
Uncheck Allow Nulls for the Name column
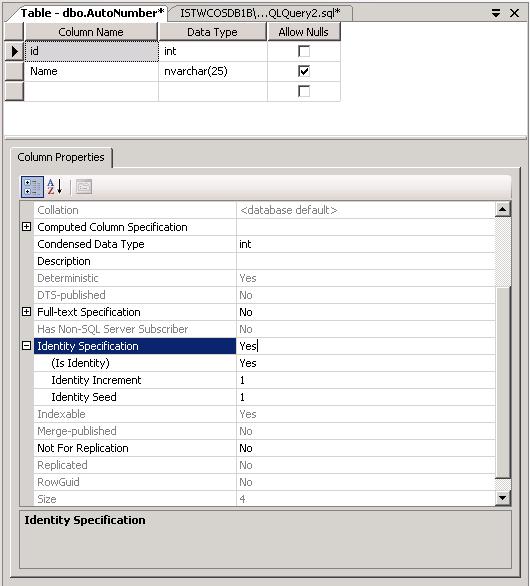coord(304,71)
